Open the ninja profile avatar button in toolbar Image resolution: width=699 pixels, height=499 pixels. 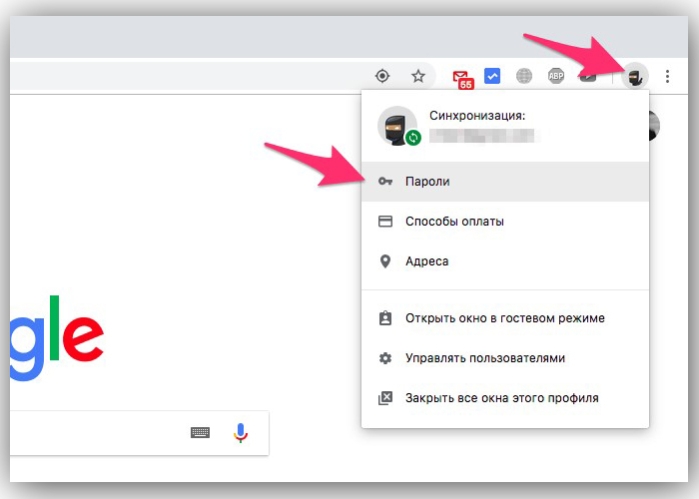click(635, 77)
